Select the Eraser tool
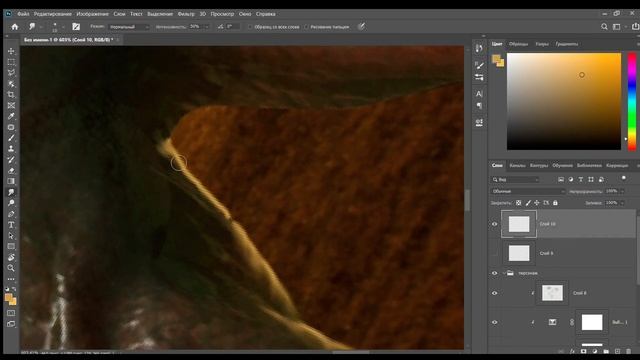The height and width of the screenshot is (360, 640). click(x=11, y=171)
